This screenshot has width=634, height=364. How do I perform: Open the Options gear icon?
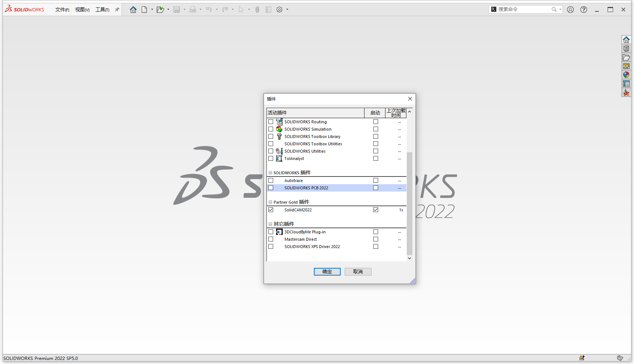point(279,10)
